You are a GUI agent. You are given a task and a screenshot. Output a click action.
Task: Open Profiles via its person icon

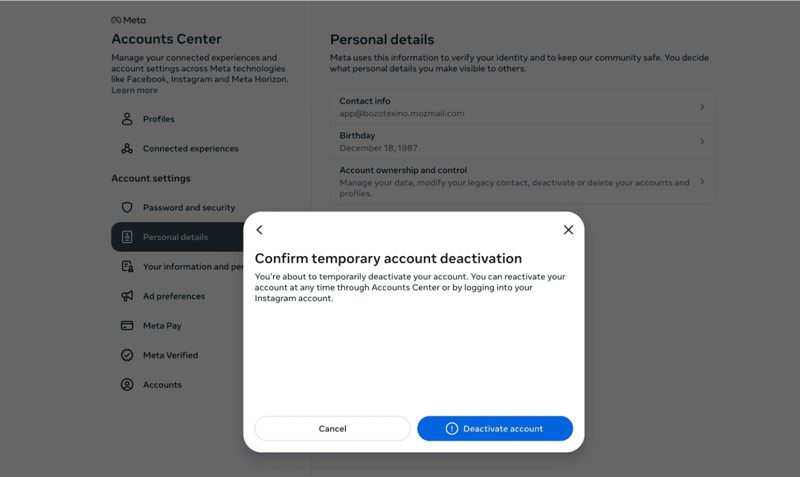tap(127, 119)
